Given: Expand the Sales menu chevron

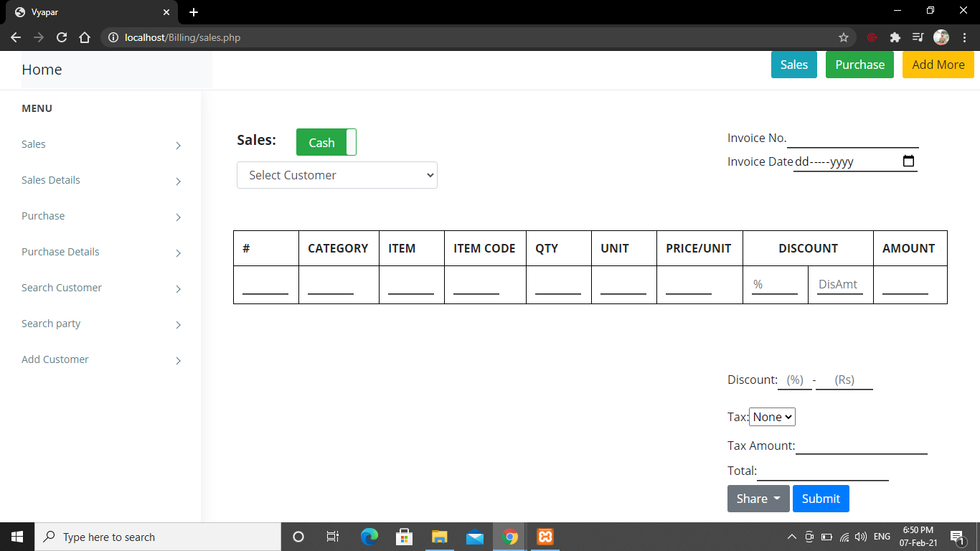Looking at the screenshot, I should (x=179, y=146).
